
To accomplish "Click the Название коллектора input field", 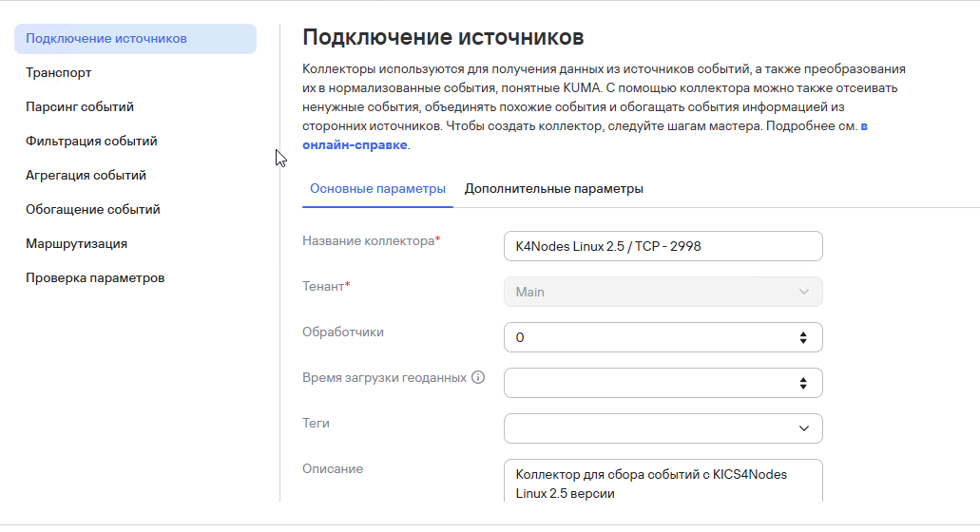I will pyautogui.click(x=663, y=246).
